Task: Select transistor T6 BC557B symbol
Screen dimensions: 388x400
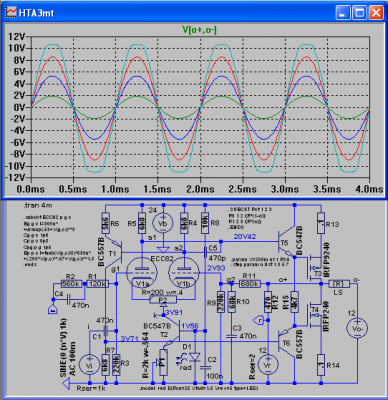Action: tap(287, 341)
